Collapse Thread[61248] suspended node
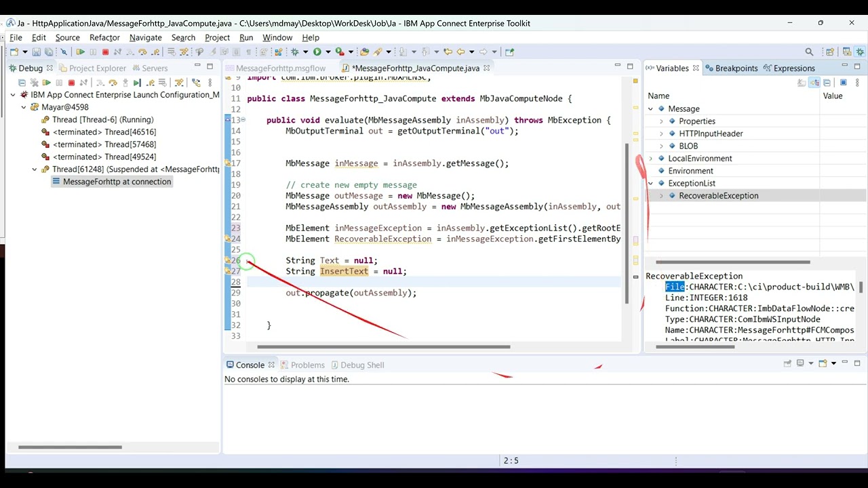This screenshot has width=868, height=488. [35, 169]
